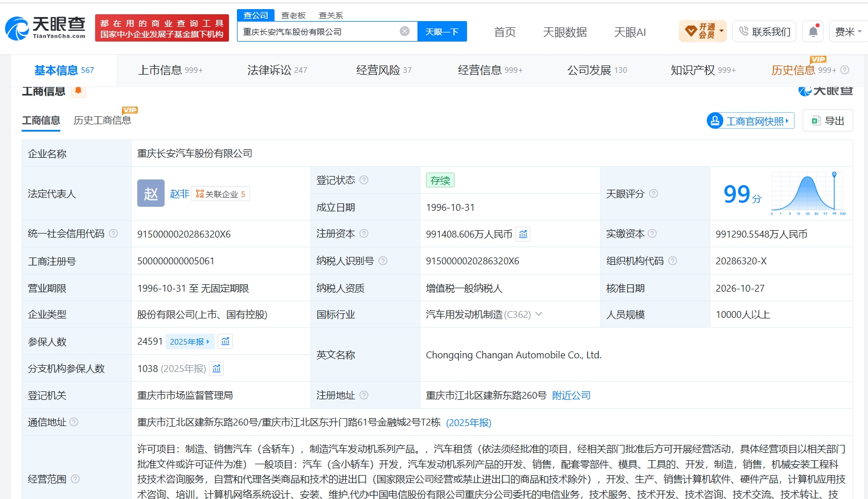Click the help icon next to 注册资本 label
The image size is (868, 499).
pos(364,234)
